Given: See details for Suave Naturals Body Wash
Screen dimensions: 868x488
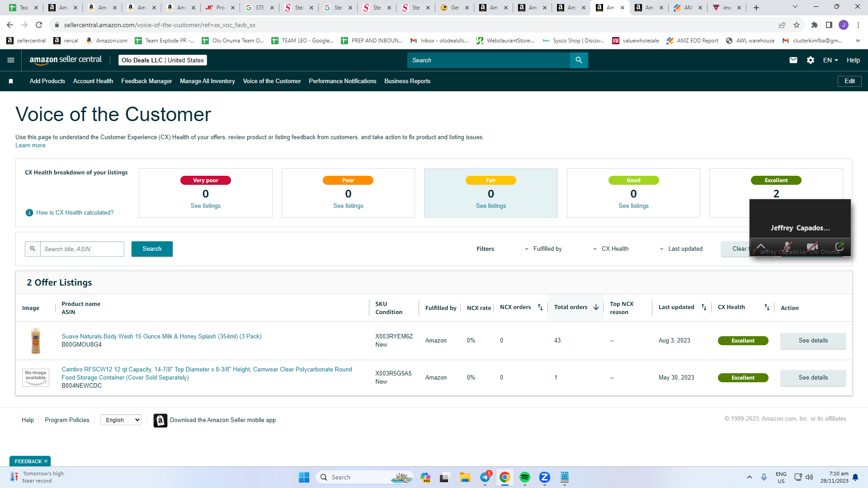Looking at the screenshot, I should click(813, 341).
